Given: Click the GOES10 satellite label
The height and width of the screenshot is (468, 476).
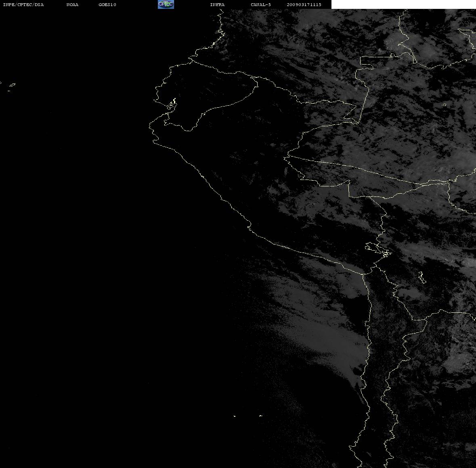Looking at the screenshot, I should [107, 4].
